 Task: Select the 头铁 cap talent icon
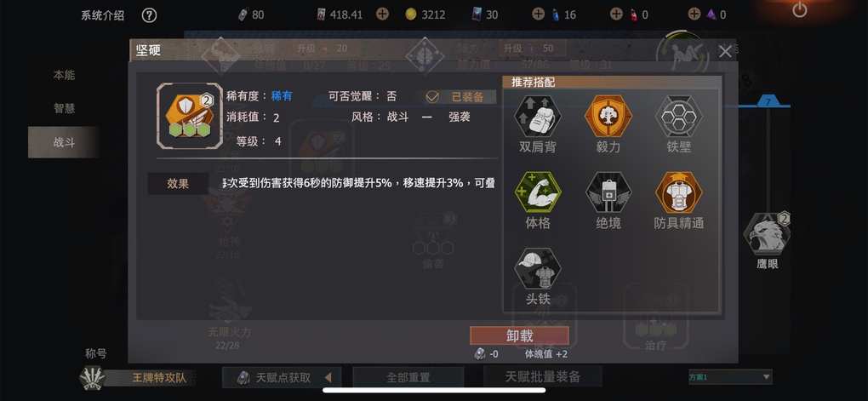click(538, 268)
